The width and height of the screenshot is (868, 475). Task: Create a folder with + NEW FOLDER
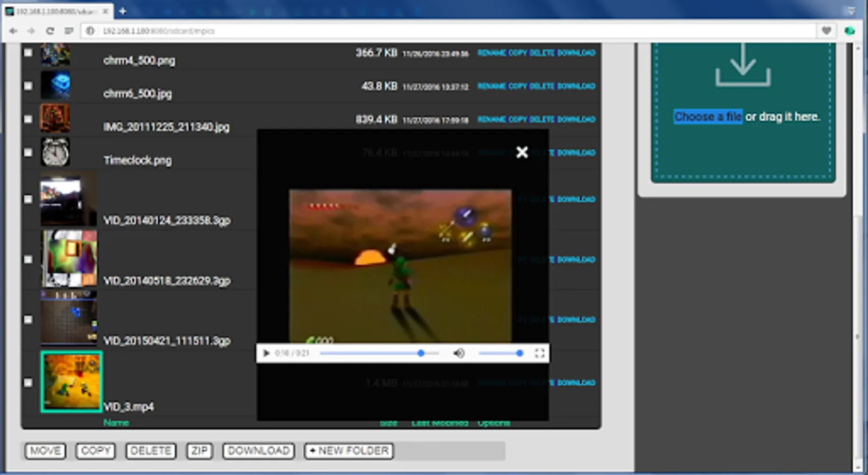pos(349,451)
